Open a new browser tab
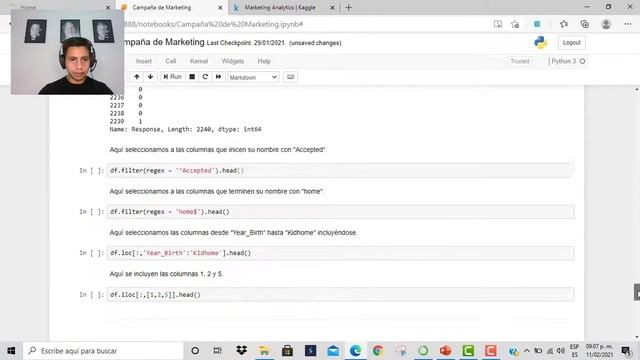The height and width of the screenshot is (360, 640). coord(349,7)
